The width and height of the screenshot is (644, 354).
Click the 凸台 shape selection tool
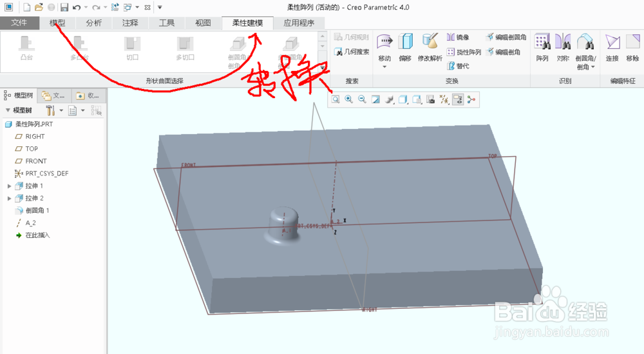(x=26, y=48)
